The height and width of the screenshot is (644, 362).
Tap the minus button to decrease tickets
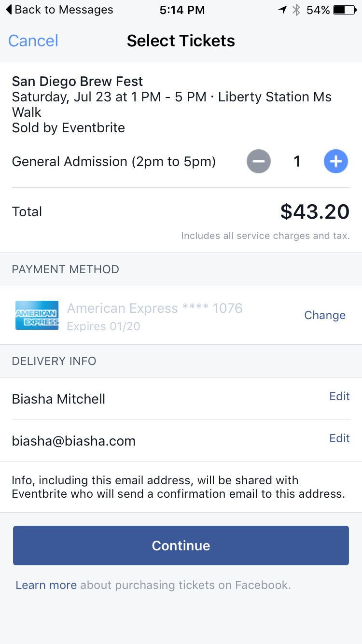click(x=259, y=161)
